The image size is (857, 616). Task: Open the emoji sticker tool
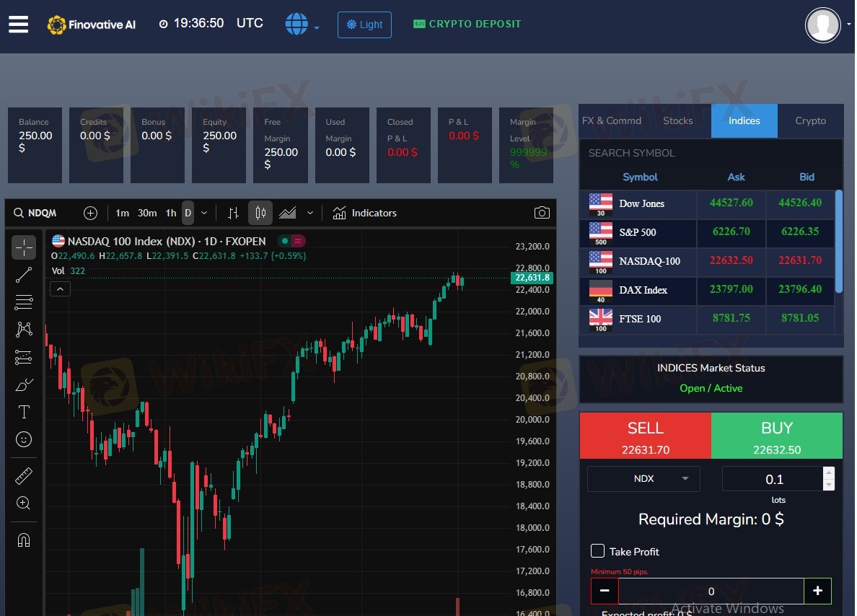point(24,439)
